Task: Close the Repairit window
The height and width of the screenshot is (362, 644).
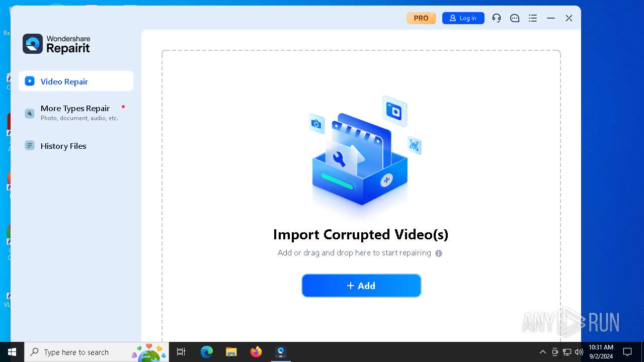Action: (x=569, y=18)
